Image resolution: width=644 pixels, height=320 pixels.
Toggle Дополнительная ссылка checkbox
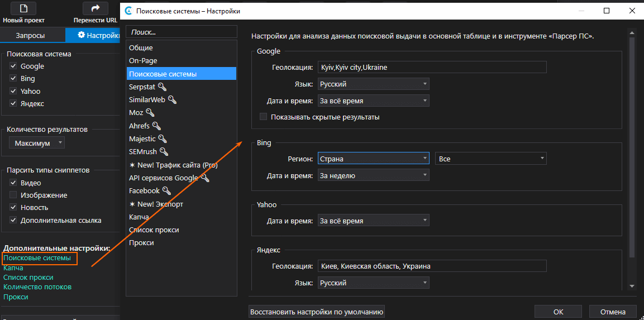13,220
